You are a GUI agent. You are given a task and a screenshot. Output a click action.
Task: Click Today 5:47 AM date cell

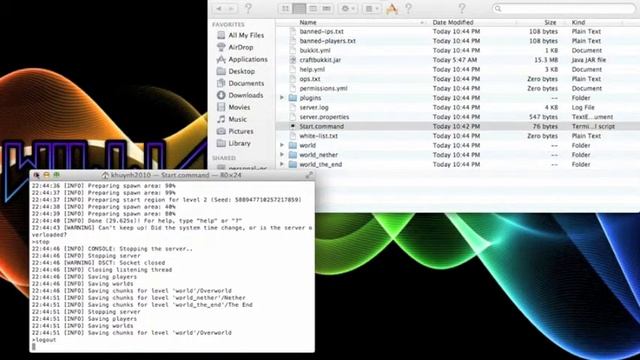[x=455, y=60]
